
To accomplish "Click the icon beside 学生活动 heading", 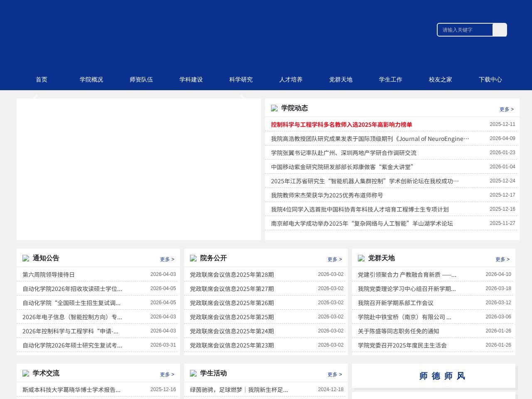I will [193, 373].
